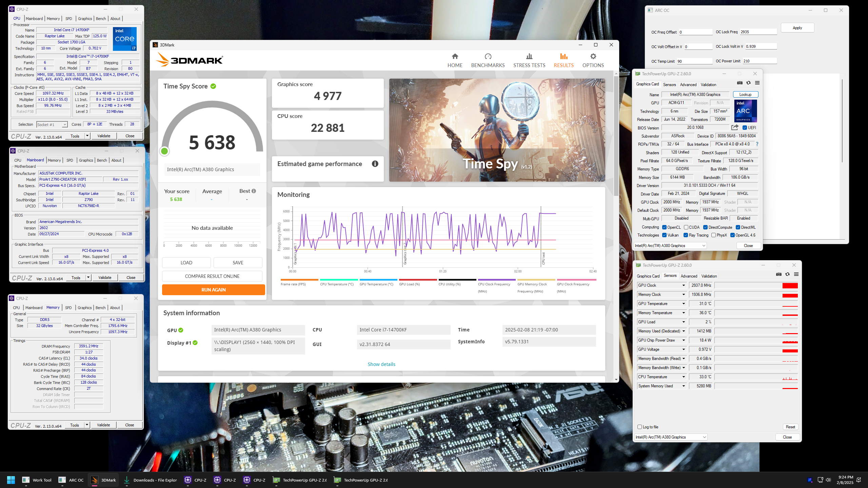Click the network display icon in system tray

tap(820, 480)
